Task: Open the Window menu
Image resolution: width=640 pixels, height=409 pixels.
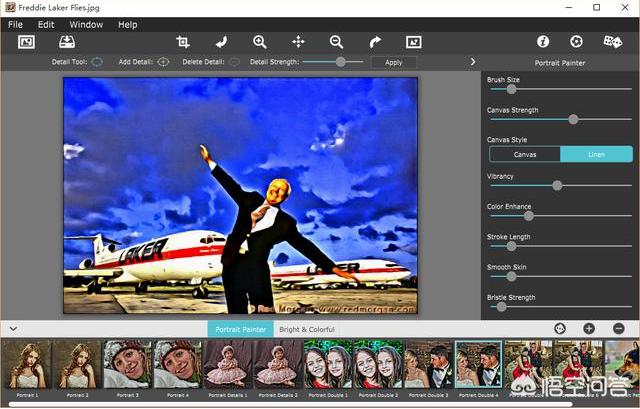Action: (86, 24)
